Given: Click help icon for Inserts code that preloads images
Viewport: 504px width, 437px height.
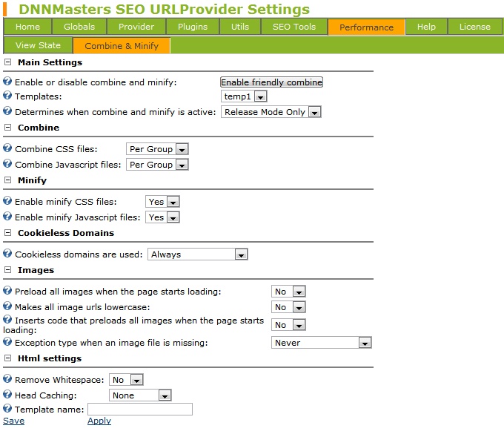Looking at the screenshot, I should pos(7,320).
